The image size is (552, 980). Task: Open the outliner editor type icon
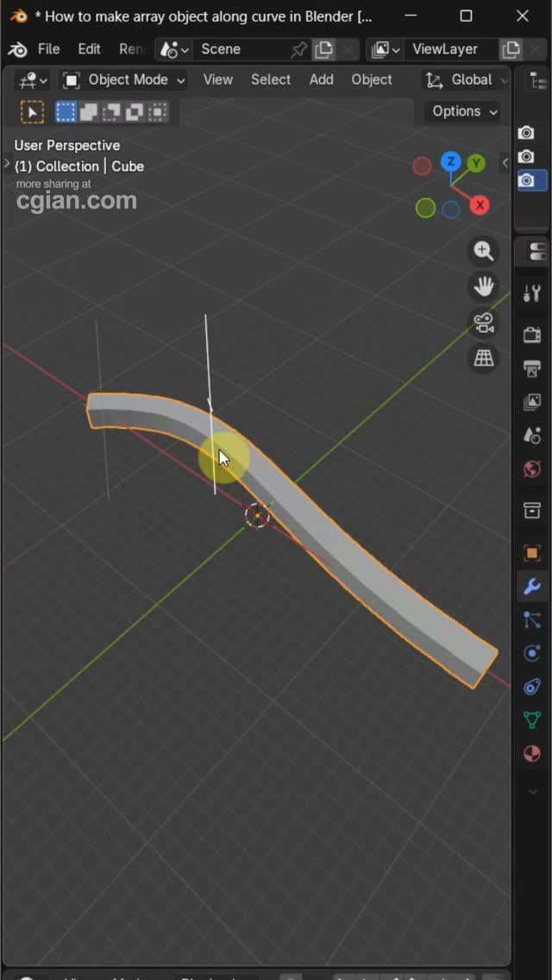pyautogui.click(x=536, y=80)
